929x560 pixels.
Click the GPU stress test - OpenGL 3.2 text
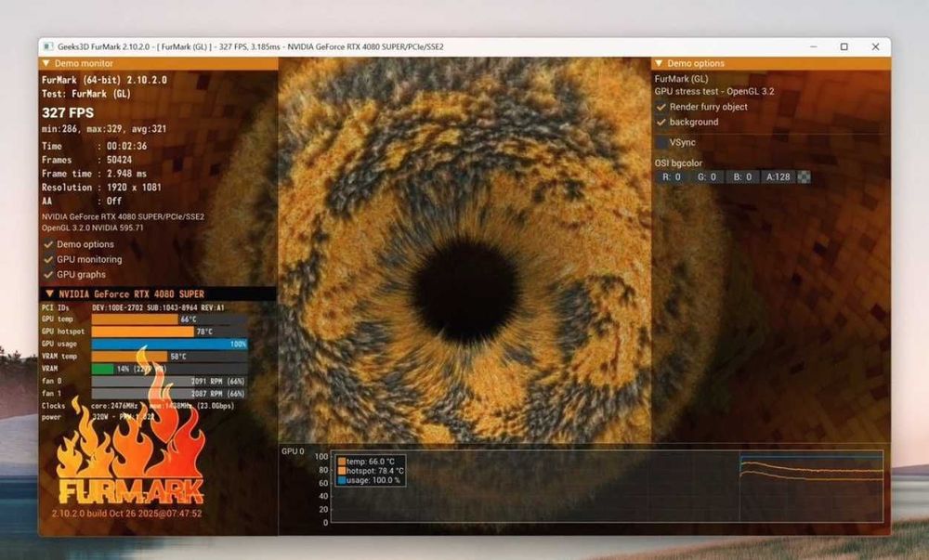713,91
